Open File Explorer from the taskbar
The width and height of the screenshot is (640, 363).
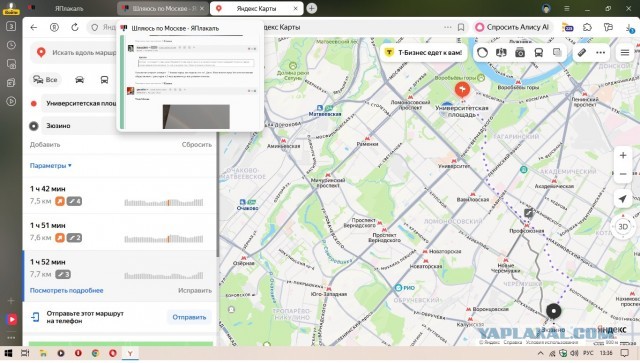(43, 353)
